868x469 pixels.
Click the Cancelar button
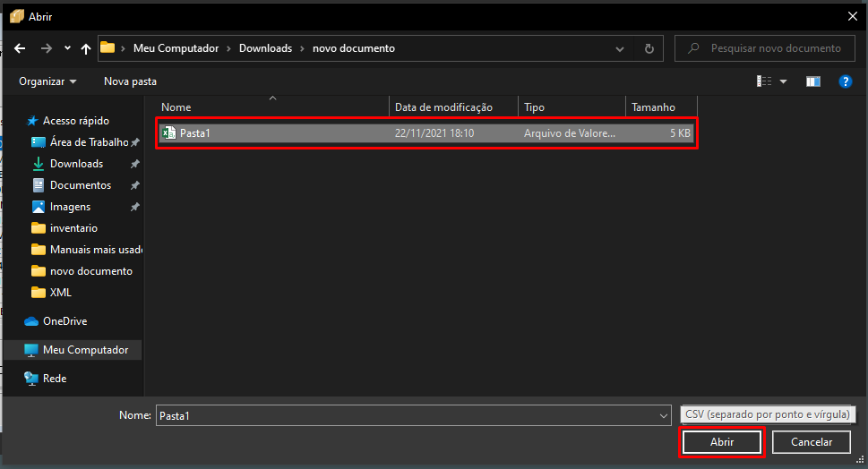tap(811, 442)
